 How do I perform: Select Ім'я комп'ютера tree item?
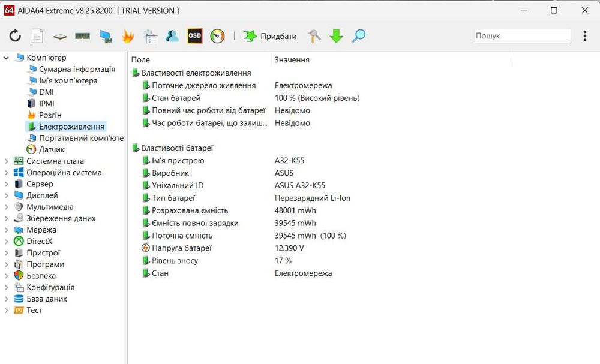tap(68, 81)
